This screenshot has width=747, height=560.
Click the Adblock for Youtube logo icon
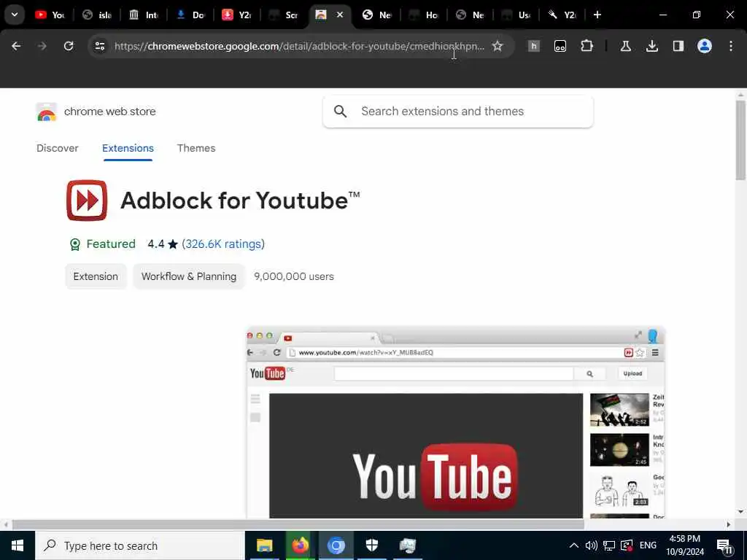(87, 201)
